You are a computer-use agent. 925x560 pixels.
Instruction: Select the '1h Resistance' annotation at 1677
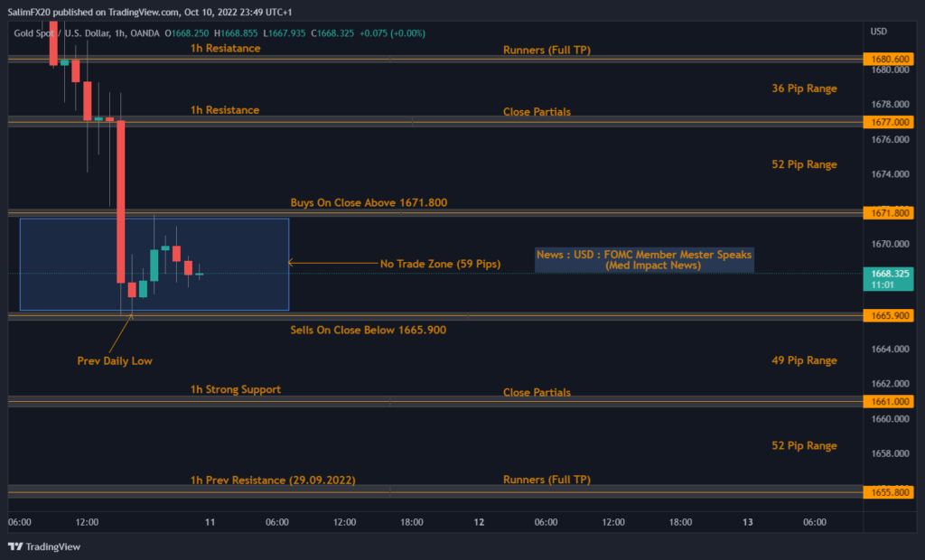point(225,110)
